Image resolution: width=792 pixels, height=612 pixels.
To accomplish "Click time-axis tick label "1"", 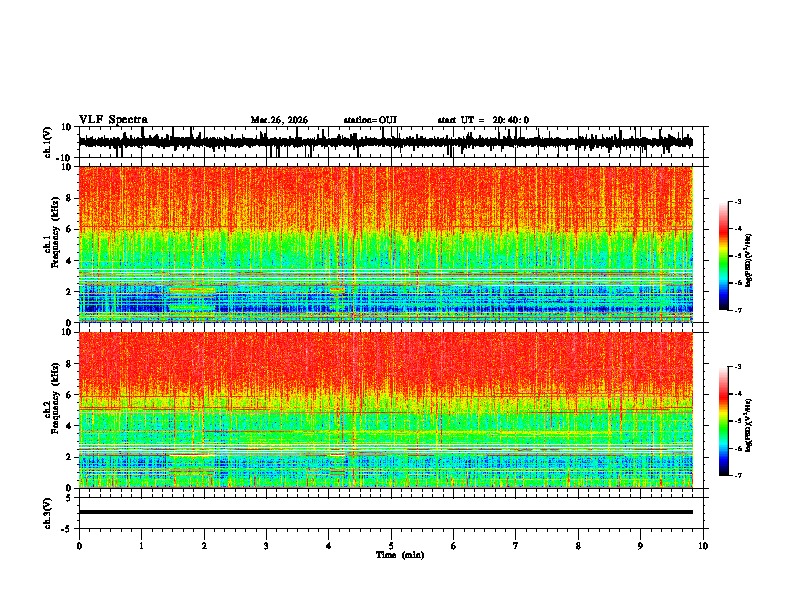I will pos(141,546).
